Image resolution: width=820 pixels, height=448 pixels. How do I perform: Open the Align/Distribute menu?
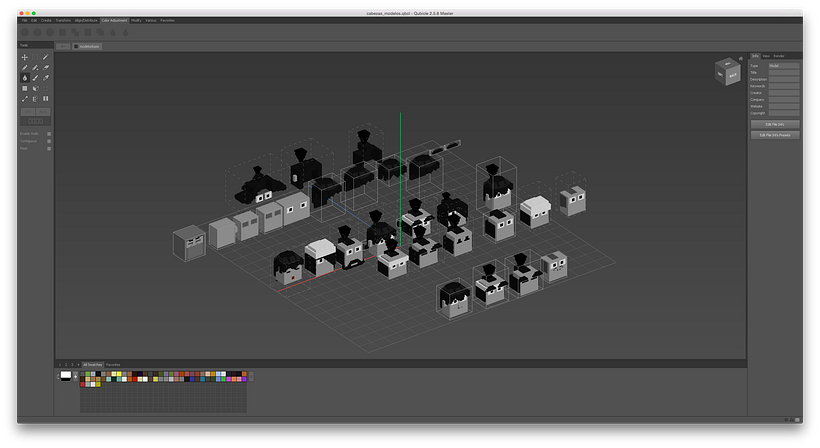tap(86, 20)
